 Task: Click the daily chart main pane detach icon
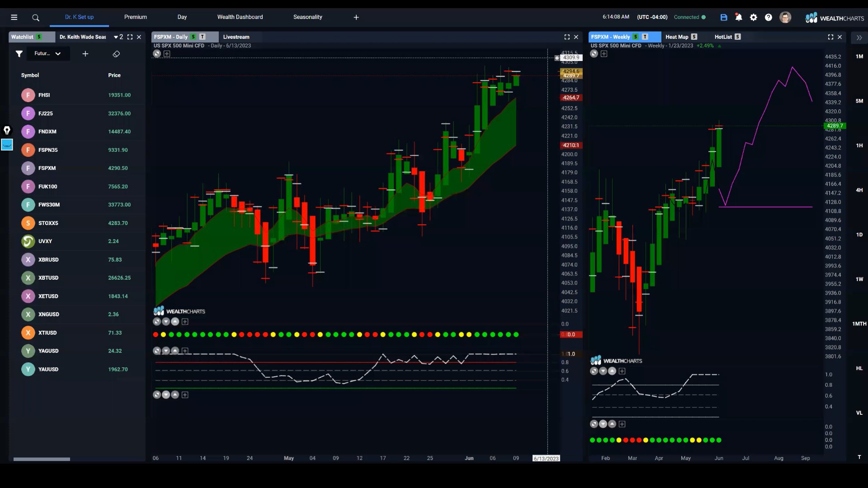[x=157, y=54]
